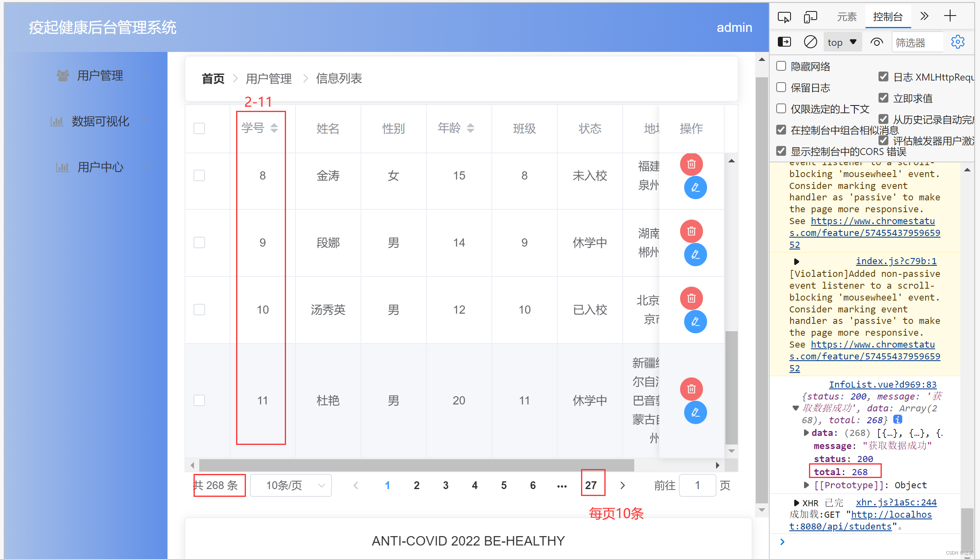Click the delete icon for 汤秀英

coord(691,298)
